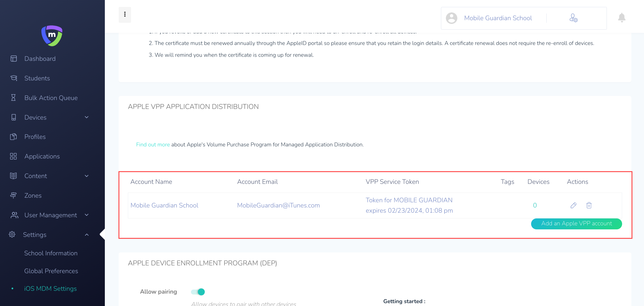Edit the Mobile Guardian School VPP account

(x=573, y=205)
